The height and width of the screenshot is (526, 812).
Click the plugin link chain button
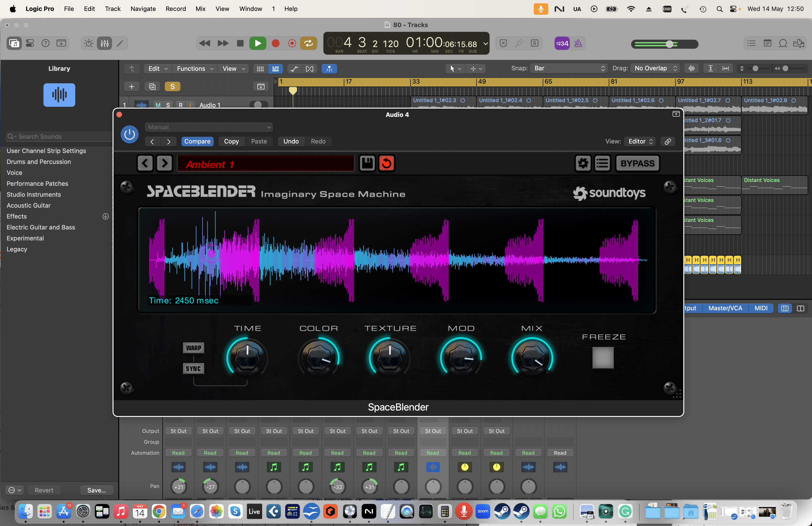pyautogui.click(x=668, y=141)
